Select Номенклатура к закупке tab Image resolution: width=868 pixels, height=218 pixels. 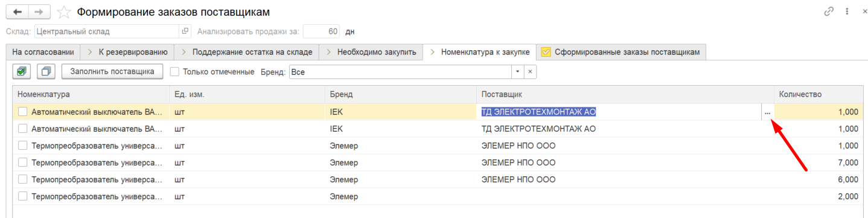coord(479,52)
